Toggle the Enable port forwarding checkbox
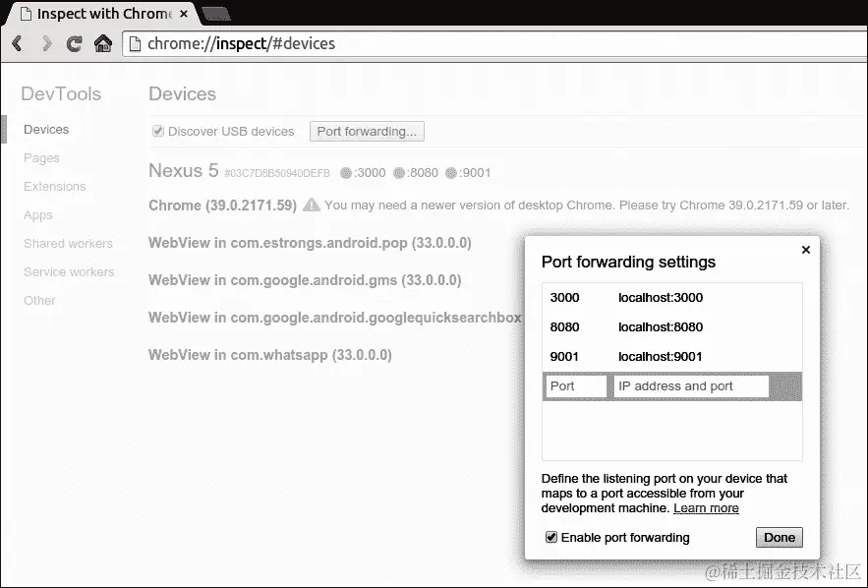Image resolution: width=868 pixels, height=588 pixels. (x=551, y=537)
